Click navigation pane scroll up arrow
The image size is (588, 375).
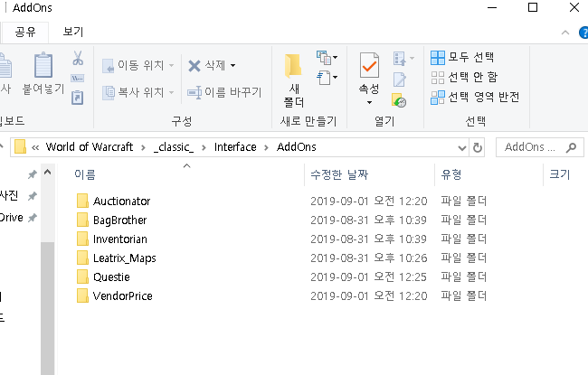47,173
